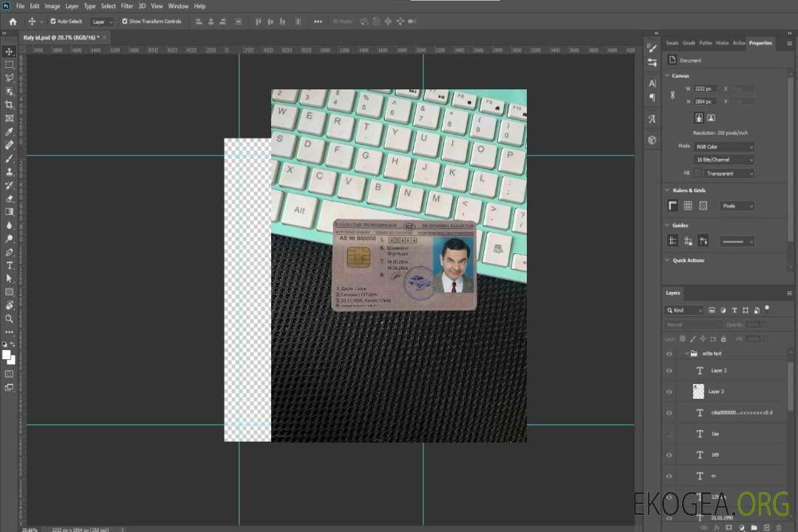The image size is (798, 532).
Task: Toggle grid display under Rulers & Grids
Action: 688,205
